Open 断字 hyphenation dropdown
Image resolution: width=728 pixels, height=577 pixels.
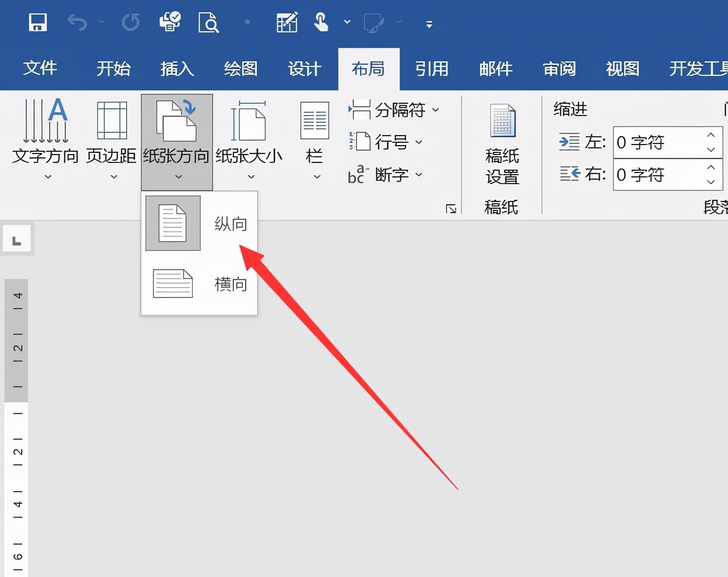[385, 175]
